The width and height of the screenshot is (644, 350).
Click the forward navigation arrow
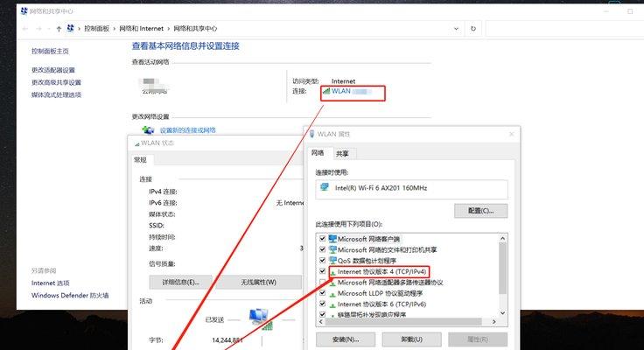(x=39, y=28)
